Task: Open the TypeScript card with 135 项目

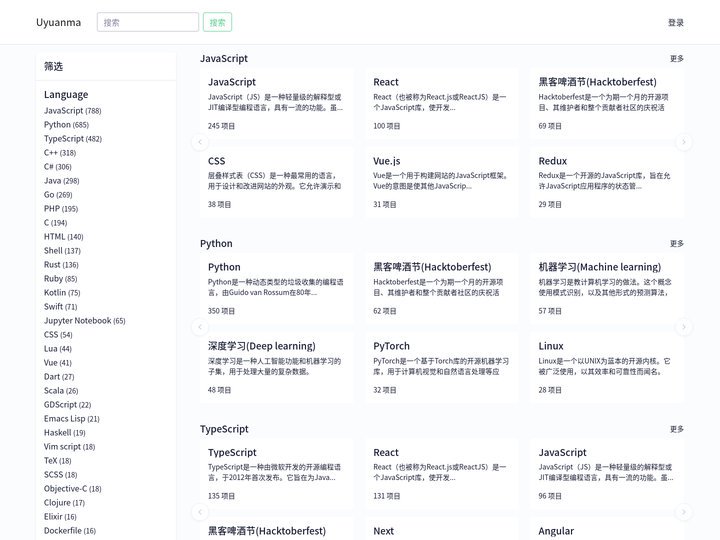Action: pos(277,474)
